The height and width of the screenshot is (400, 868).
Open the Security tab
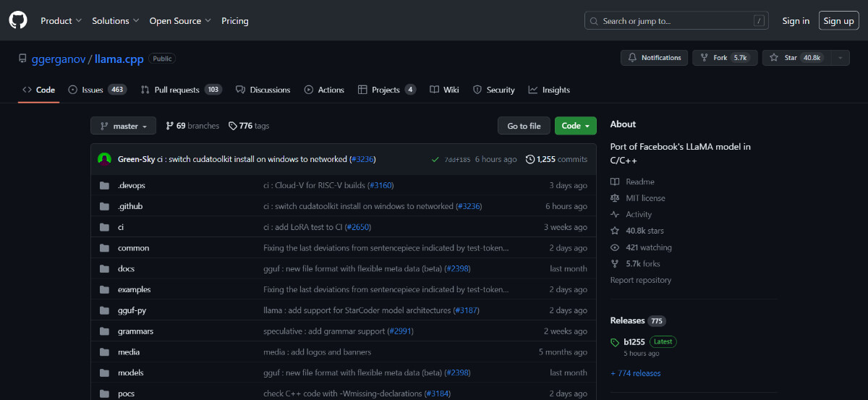[x=493, y=90]
